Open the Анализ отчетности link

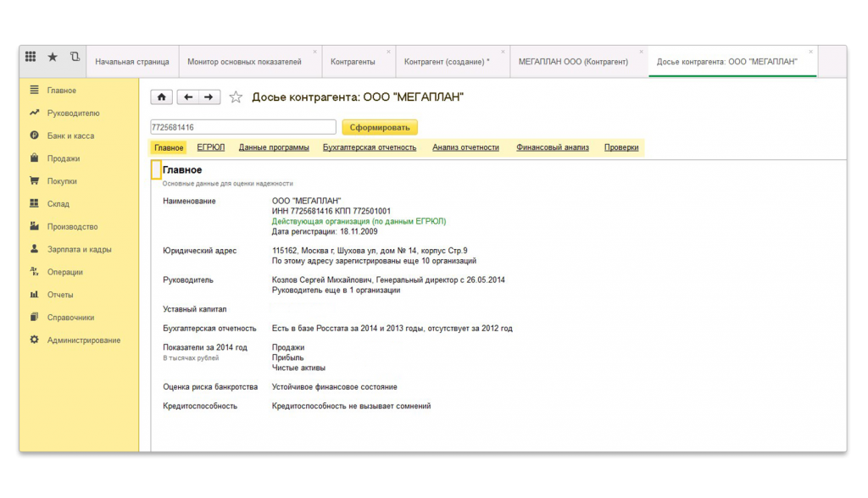point(465,147)
